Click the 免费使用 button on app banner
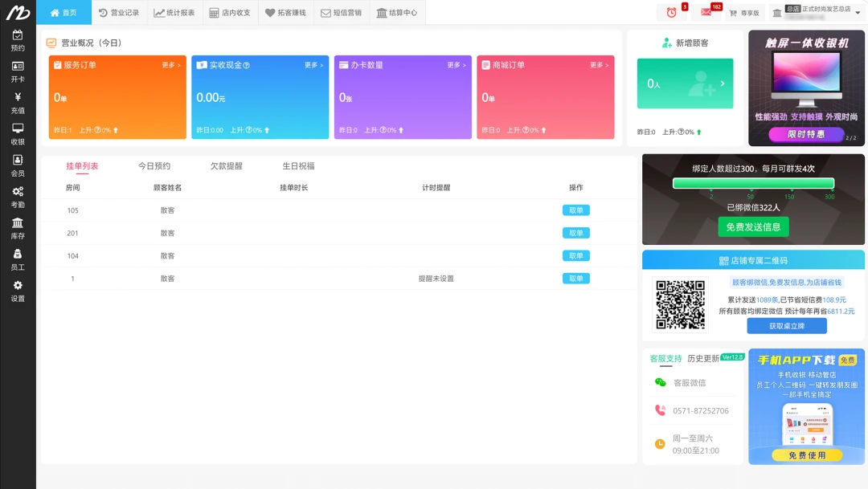The width and height of the screenshot is (868, 489). coord(807,455)
